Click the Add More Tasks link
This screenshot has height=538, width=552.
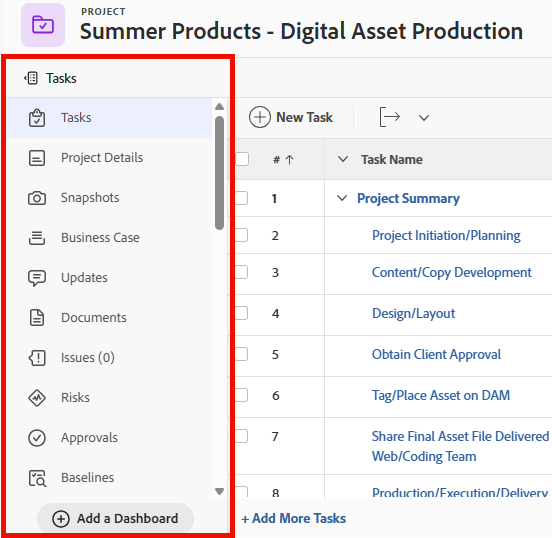294,519
